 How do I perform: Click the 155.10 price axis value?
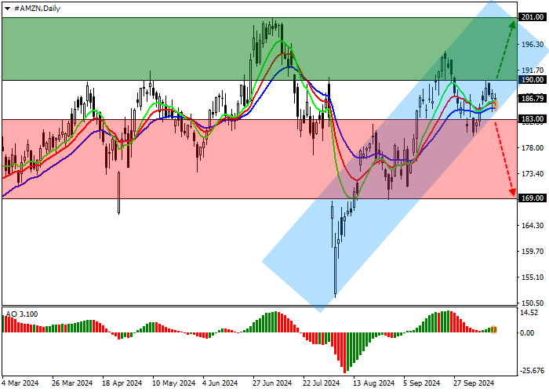[x=533, y=278]
